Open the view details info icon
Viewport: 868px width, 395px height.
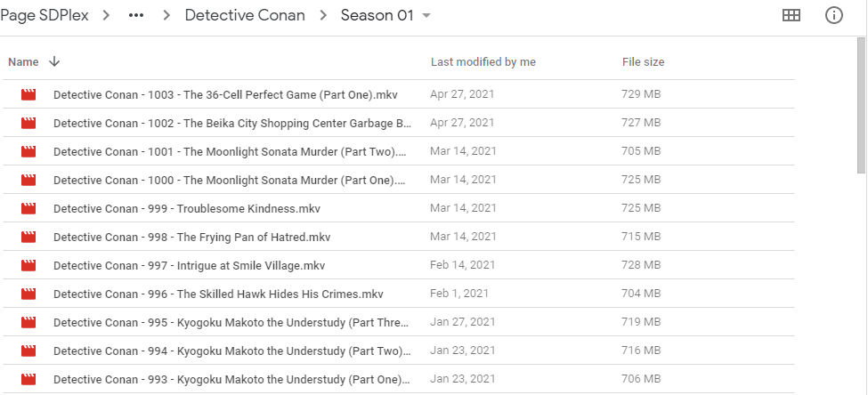click(834, 15)
